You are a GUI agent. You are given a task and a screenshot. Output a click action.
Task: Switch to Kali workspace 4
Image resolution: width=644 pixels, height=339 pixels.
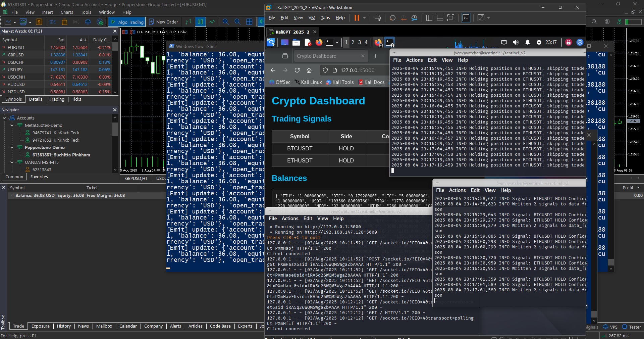(x=366, y=42)
